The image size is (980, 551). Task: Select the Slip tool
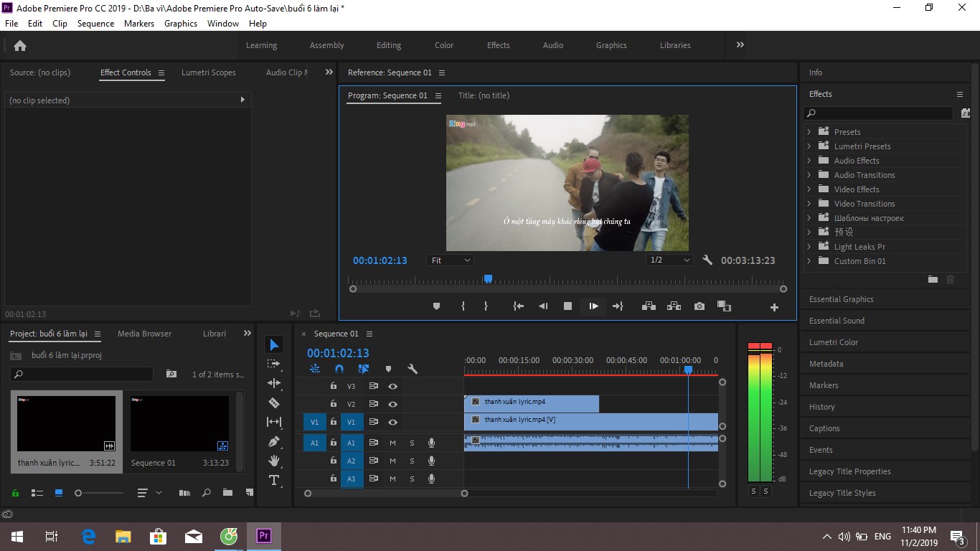274,422
